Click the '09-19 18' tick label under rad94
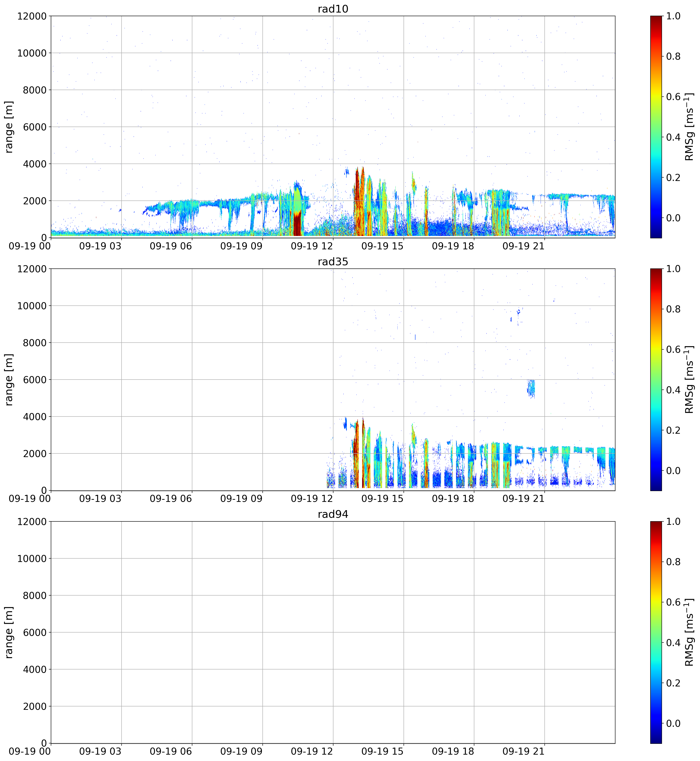 click(x=453, y=751)
